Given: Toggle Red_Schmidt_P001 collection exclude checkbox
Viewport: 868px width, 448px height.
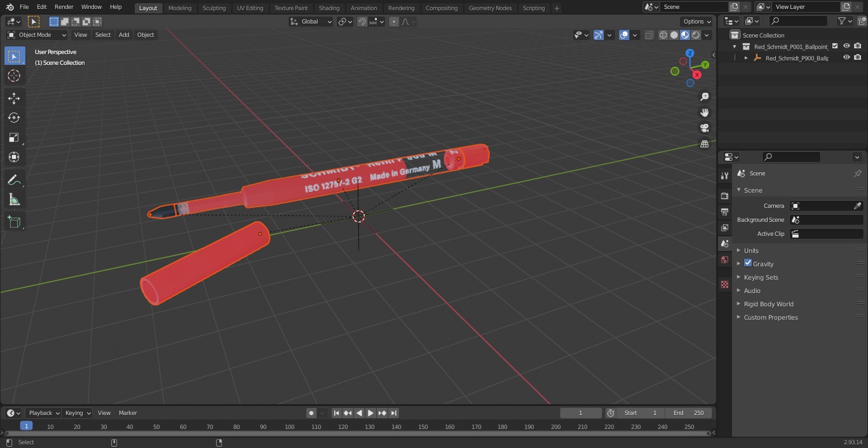Looking at the screenshot, I should pyautogui.click(x=835, y=46).
